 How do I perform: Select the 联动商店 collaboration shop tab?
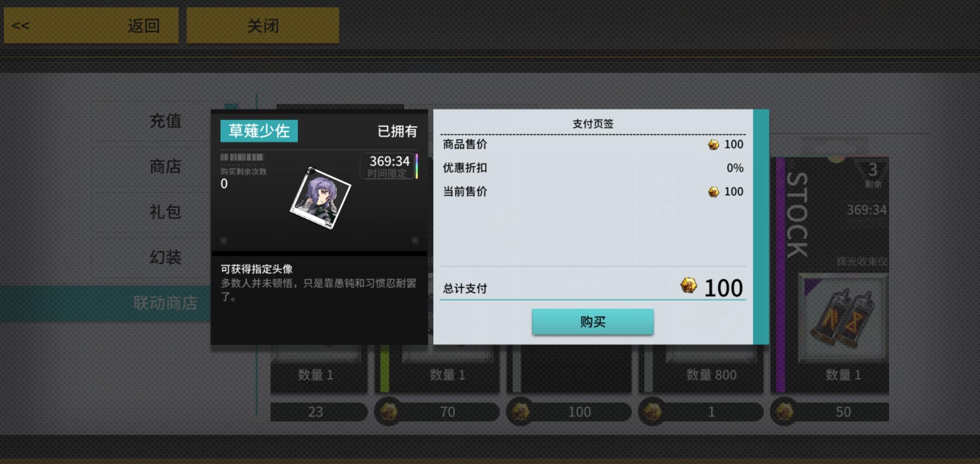point(165,303)
